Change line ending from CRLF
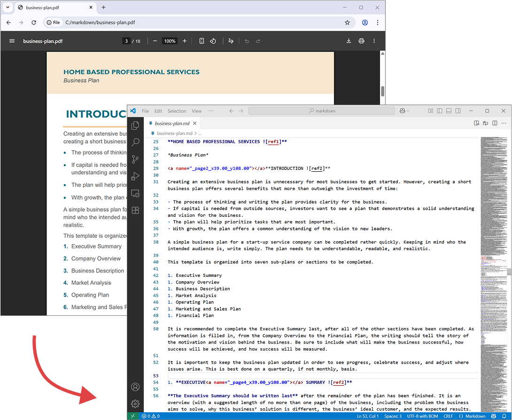Image resolution: width=512 pixels, height=420 pixels. click(x=449, y=416)
